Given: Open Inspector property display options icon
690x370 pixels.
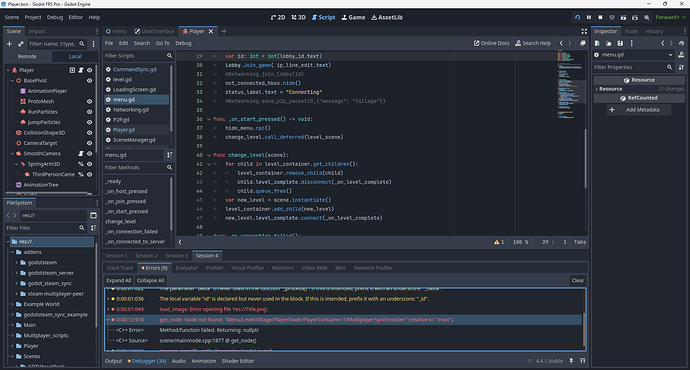Looking at the screenshot, I should click(x=681, y=67).
